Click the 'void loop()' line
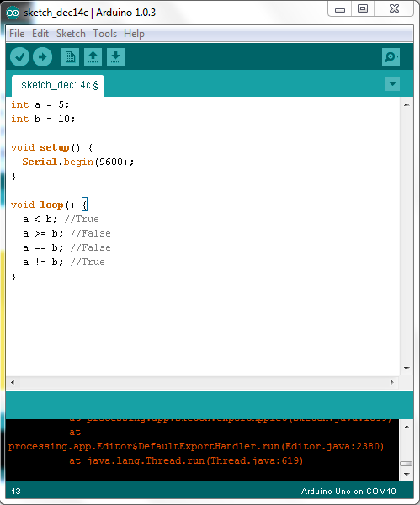This screenshot has height=505, width=420. tap(49, 205)
